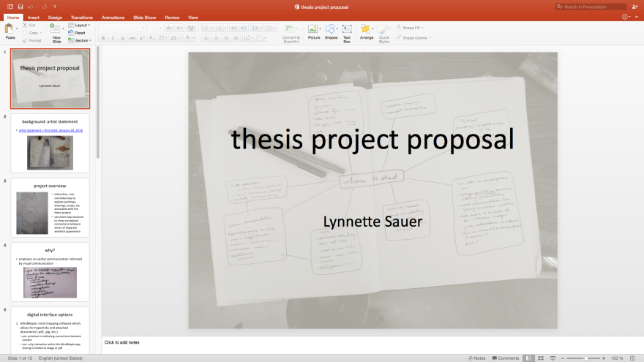Click the zoom slider handle

(x=585, y=358)
